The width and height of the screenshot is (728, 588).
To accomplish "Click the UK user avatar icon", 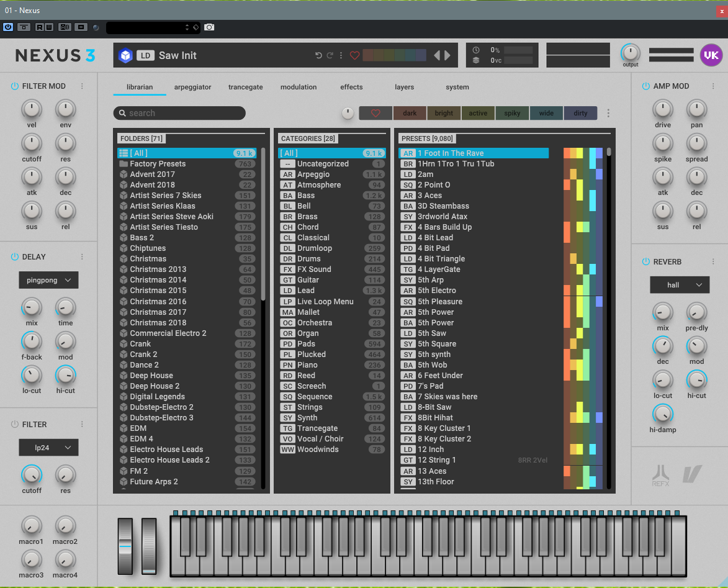I will [x=711, y=55].
